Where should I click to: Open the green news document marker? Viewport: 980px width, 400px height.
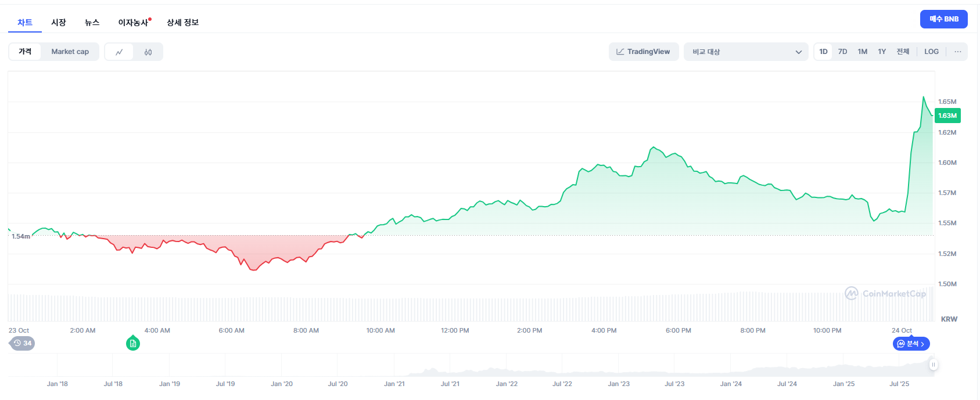[x=133, y=344]
